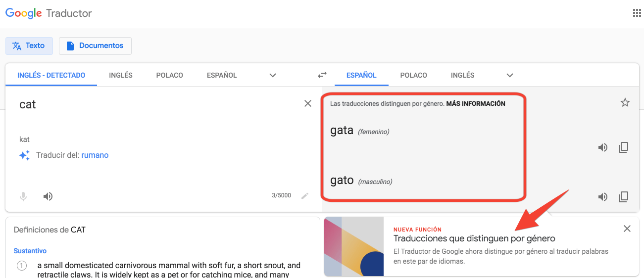Expand the source language dropdown
The image size is (644, 278).
272,76
